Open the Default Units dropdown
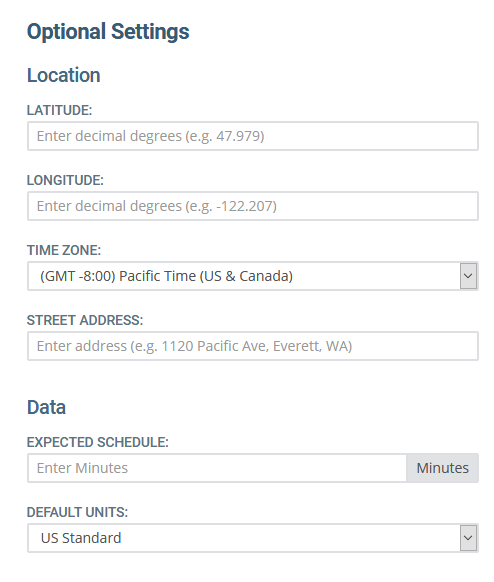The image size is (494, 582). [x=253, y=538]
